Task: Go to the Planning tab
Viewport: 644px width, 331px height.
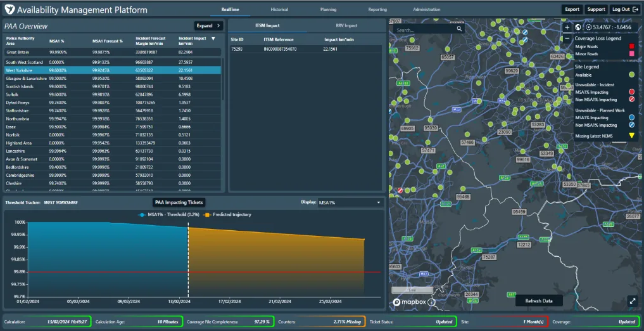Action: [328, 10]
